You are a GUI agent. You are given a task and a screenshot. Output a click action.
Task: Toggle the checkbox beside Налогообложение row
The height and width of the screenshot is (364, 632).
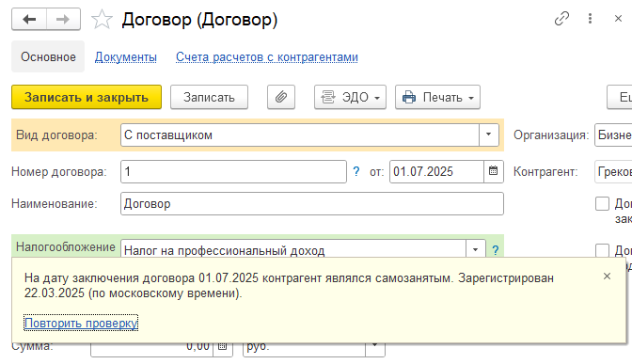pos(602,250)
